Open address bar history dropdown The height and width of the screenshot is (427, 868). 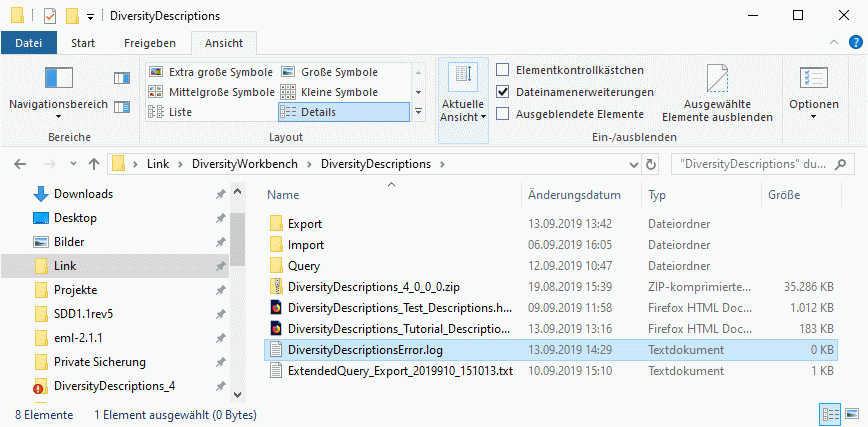pyautogui.click(x=634, y=164)
